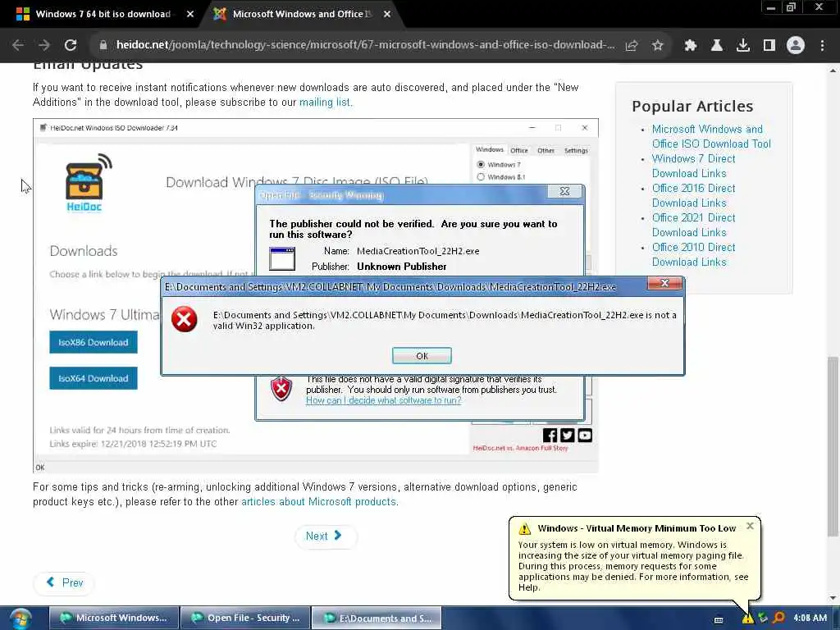
Task: Switch to Microsoft Windows taskbar button
Action: (x=114, y=619)
